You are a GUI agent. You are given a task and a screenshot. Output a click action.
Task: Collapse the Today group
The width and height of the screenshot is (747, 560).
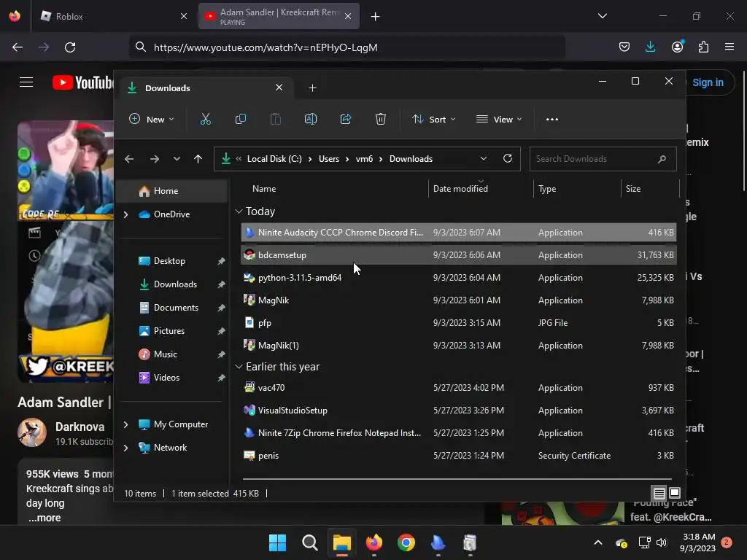point(239,211)
